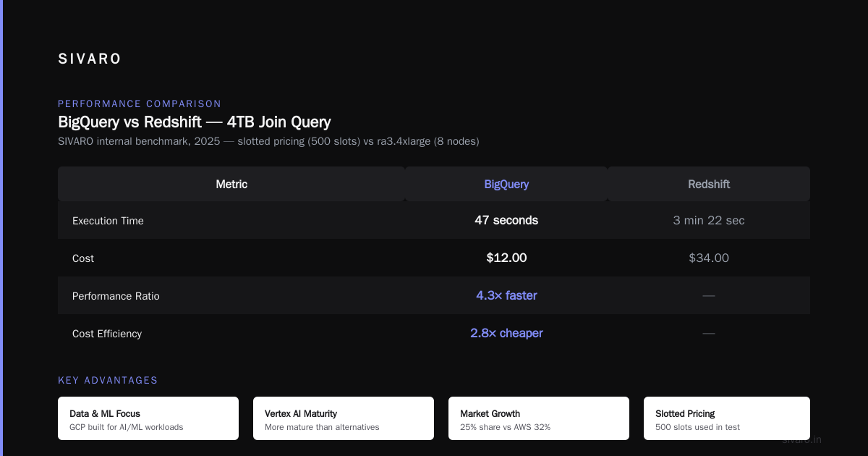
Task: Click the Cost row label
Action: click(83, 258)
